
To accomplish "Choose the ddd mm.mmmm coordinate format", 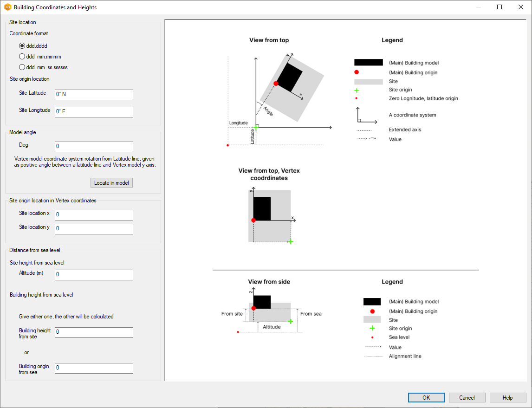I will point(22,57).
